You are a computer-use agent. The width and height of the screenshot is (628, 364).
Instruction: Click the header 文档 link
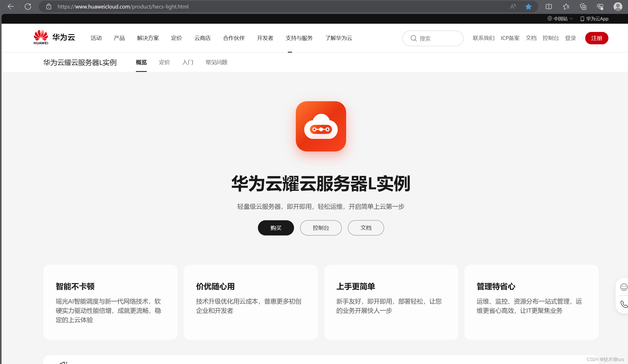pos(531,38)
